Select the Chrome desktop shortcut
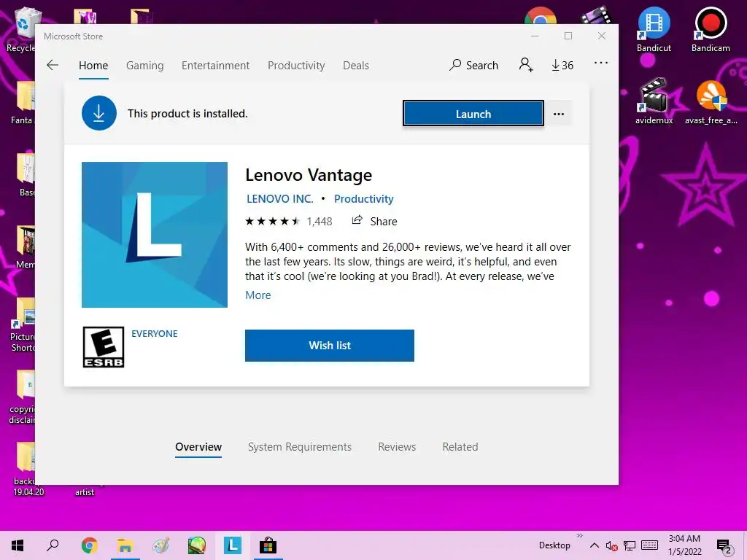The image size is (747, 560). pos(541,15)
